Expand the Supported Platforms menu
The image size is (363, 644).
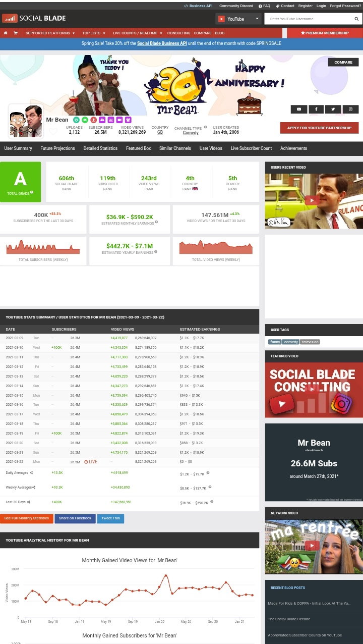pos(50,33)
